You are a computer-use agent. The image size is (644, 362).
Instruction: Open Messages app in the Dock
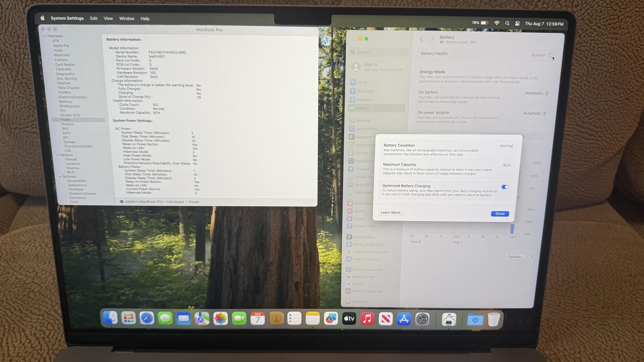pyautogui.click(x=165, y=318)
